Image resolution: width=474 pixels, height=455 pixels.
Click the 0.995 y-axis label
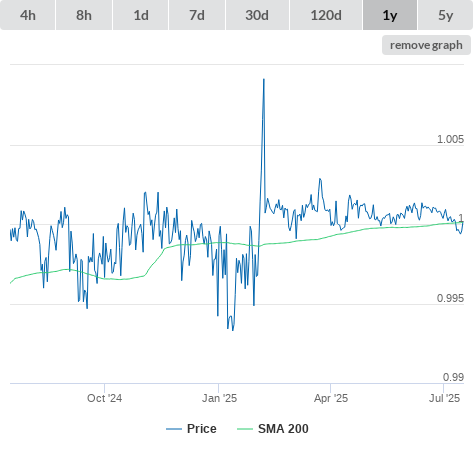click(x=450, y=298)
